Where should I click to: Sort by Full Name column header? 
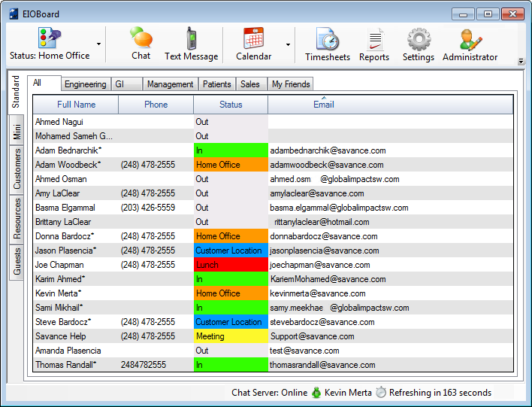pos(76,105)
